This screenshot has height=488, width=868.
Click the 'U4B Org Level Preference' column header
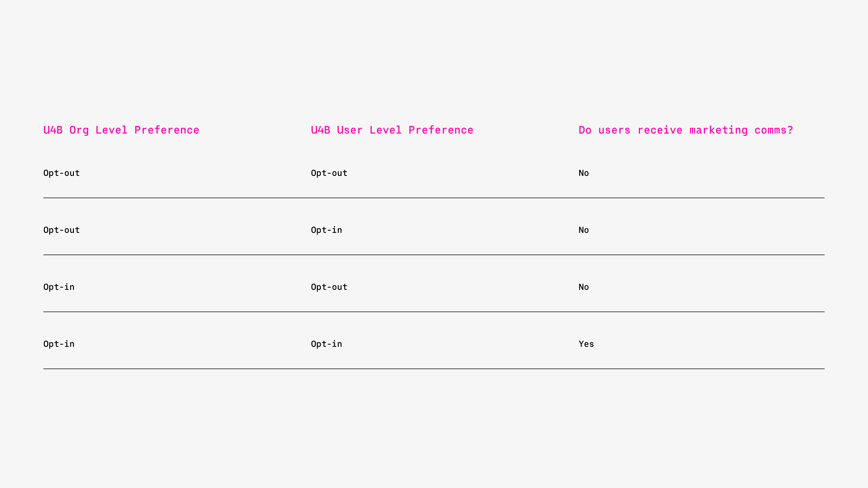click(121, 130)
